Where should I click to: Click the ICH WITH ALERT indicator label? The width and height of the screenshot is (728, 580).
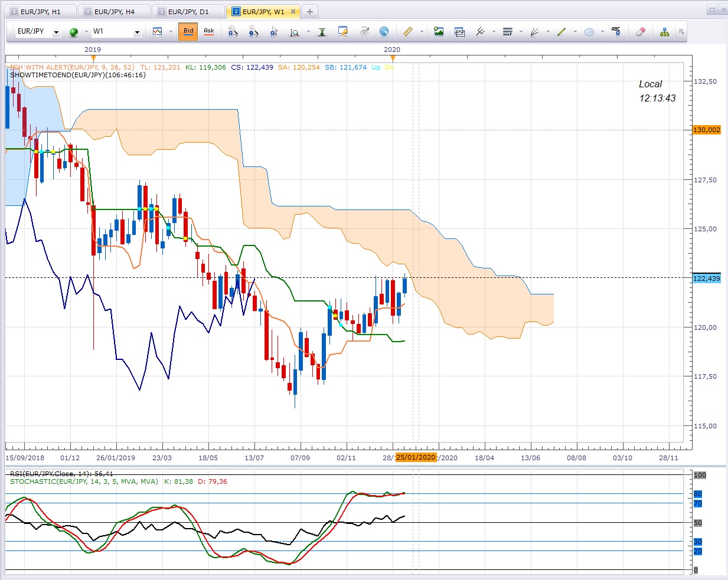click(72, 67)
